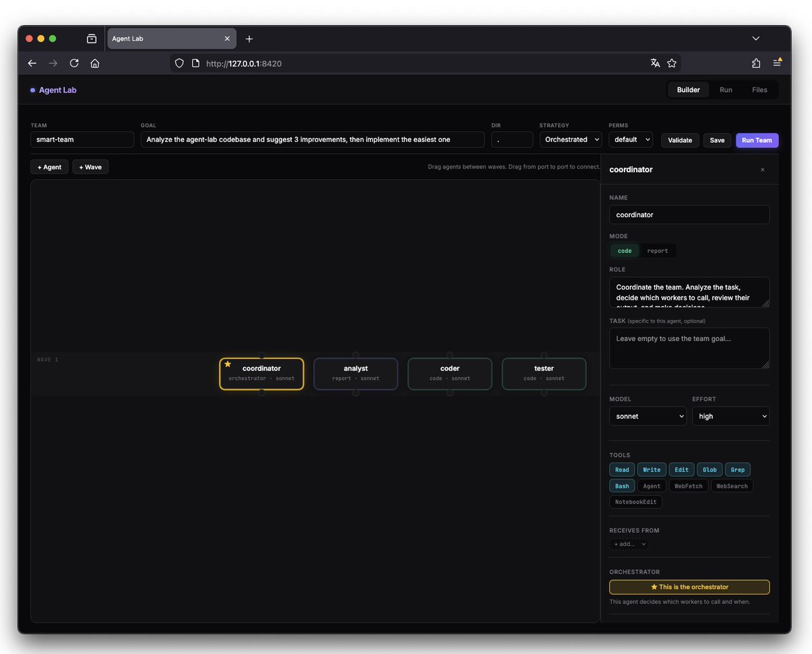Screen dimensions: 812x654
Task: Click the Save button
Action: click(717, 140)
